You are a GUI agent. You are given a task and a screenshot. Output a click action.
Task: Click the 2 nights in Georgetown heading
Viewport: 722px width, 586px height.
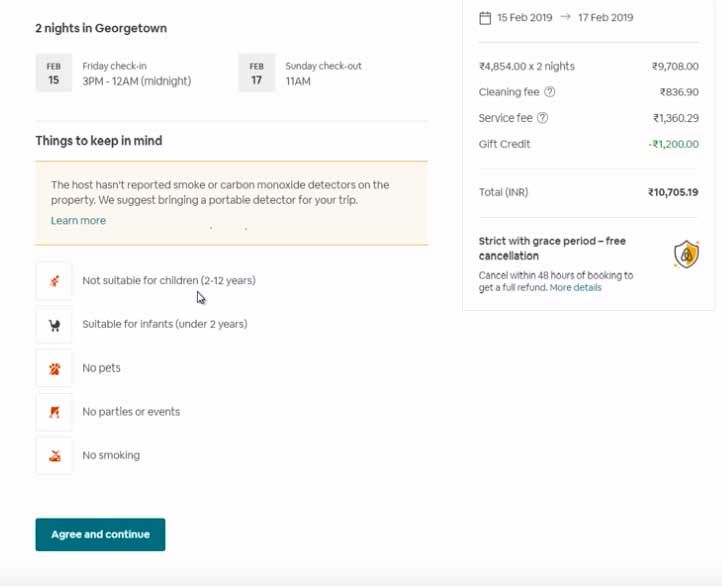(101, 28)
